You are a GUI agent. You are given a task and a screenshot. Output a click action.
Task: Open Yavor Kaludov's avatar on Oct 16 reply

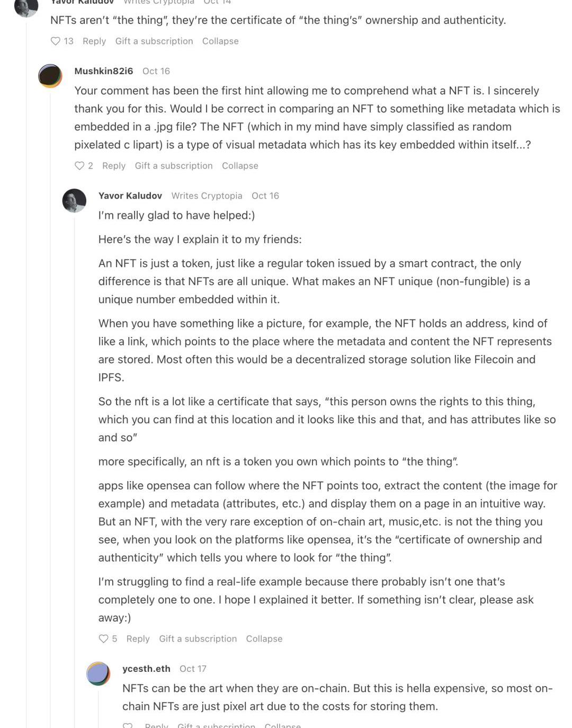[74, 201]
